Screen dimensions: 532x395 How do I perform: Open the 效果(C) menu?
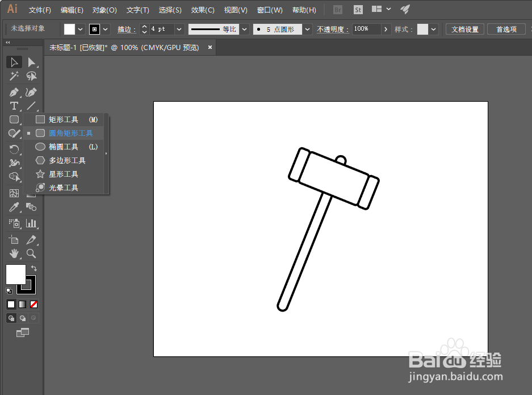point(203,10)
